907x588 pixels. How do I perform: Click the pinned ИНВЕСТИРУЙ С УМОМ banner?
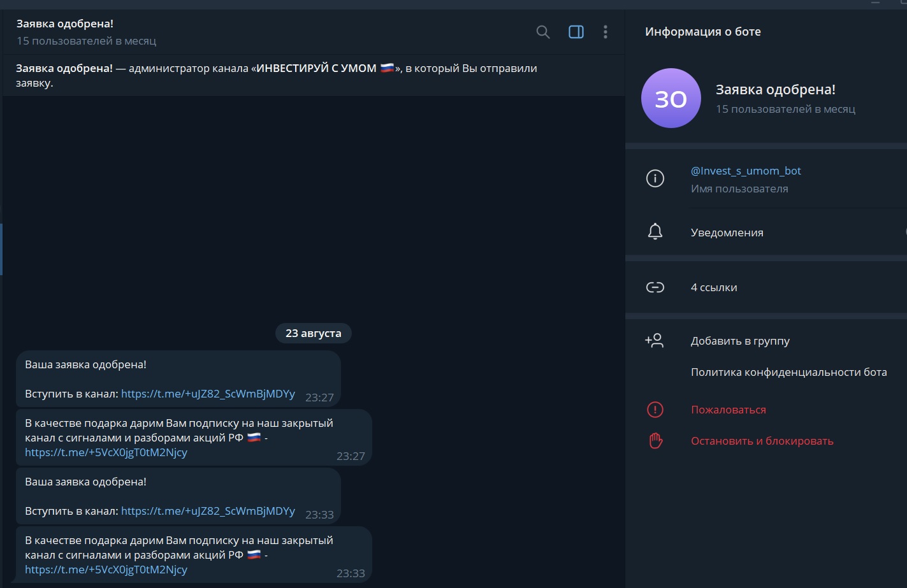tap(314, 75)
